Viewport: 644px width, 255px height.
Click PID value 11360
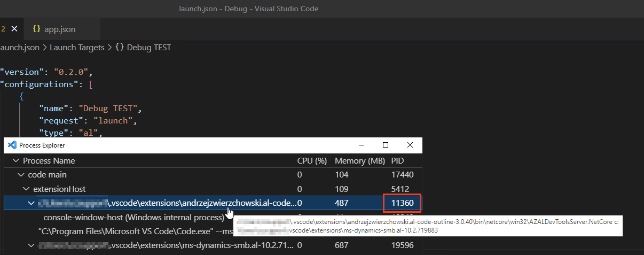403,203
